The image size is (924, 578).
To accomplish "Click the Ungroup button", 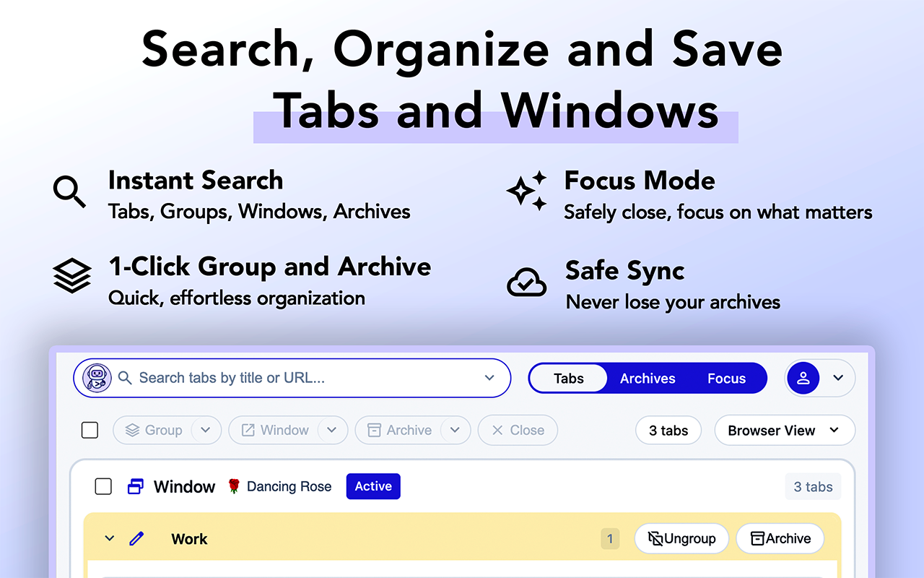I will click(x=681, y=538).
